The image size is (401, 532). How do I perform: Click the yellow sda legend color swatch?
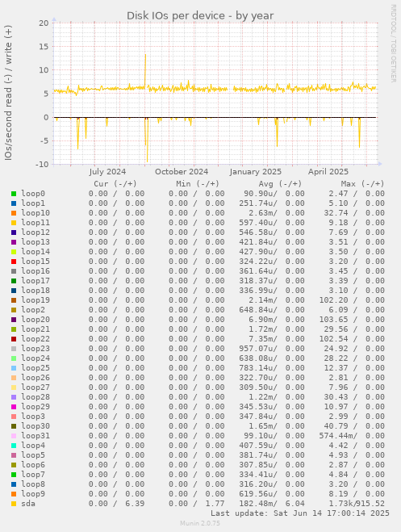pos(14,504)
